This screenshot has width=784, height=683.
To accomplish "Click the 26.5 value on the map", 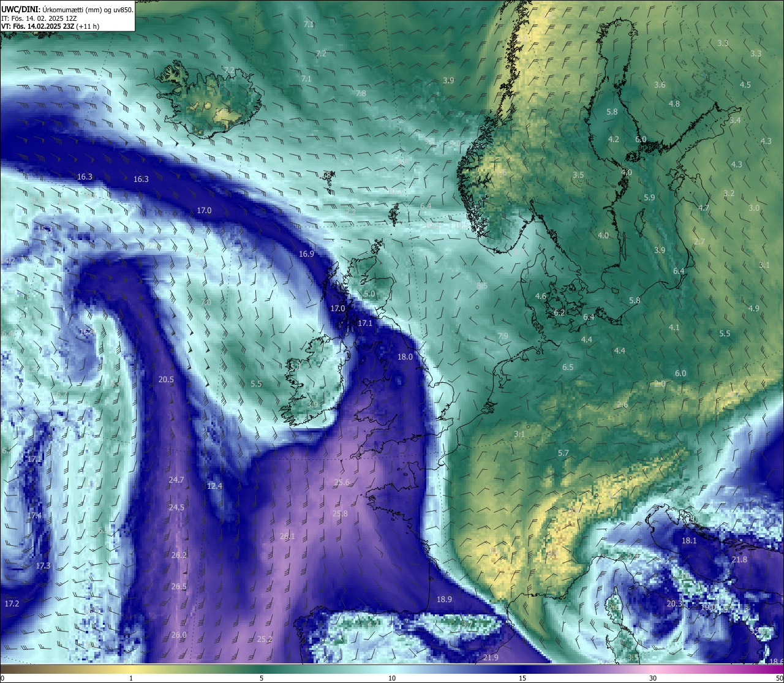I will [179, 586].
